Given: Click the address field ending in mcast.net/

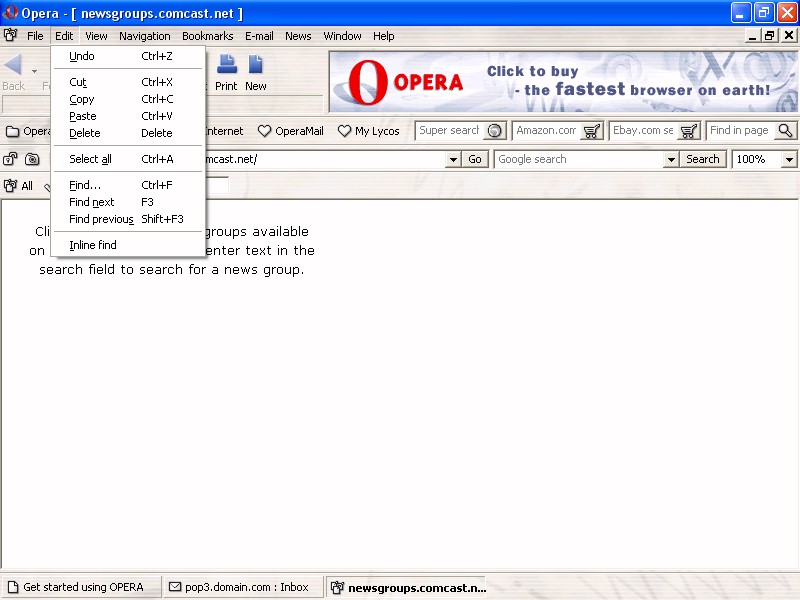Looking at the screenshot, I should [326, 160].
